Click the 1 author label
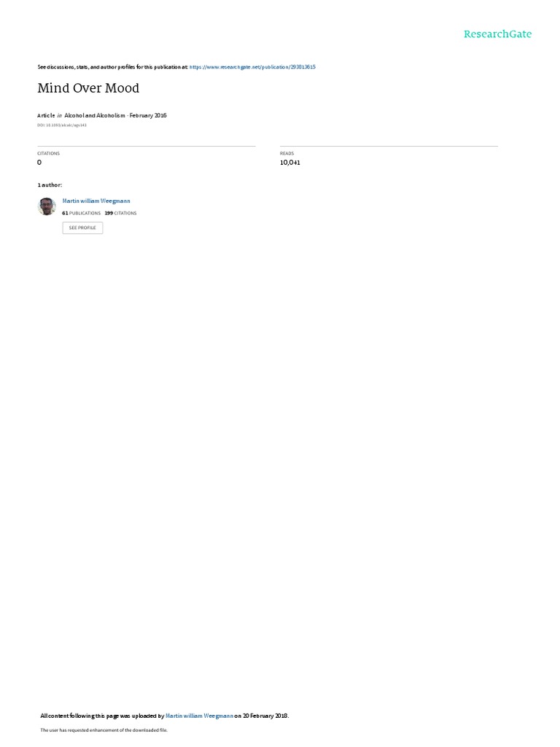Viewport: 560px width, 747px height. pyautogui.click(x=50, y=185)
